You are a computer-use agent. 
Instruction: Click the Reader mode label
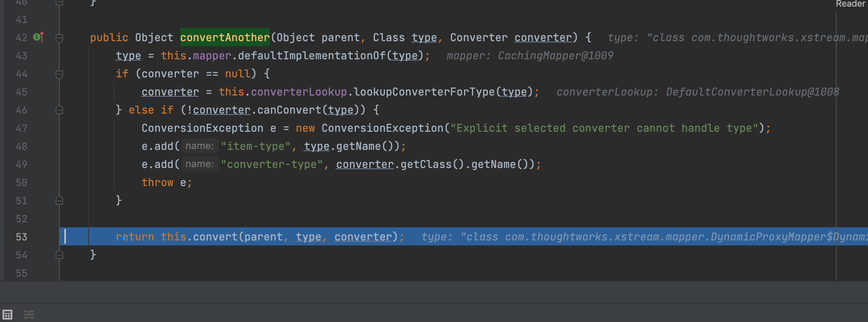coord(850,4)
